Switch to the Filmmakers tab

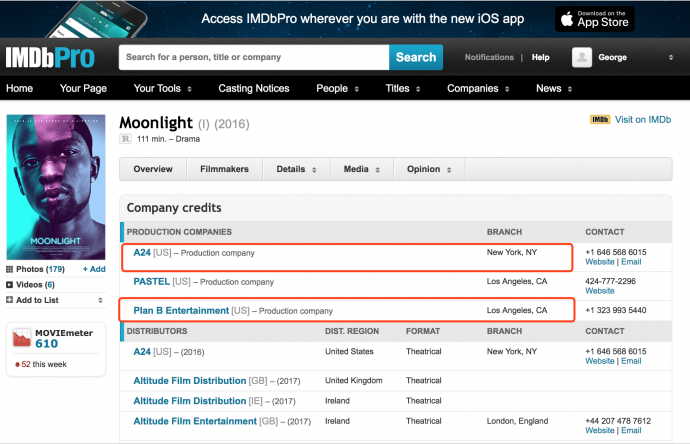pos(224,169)
